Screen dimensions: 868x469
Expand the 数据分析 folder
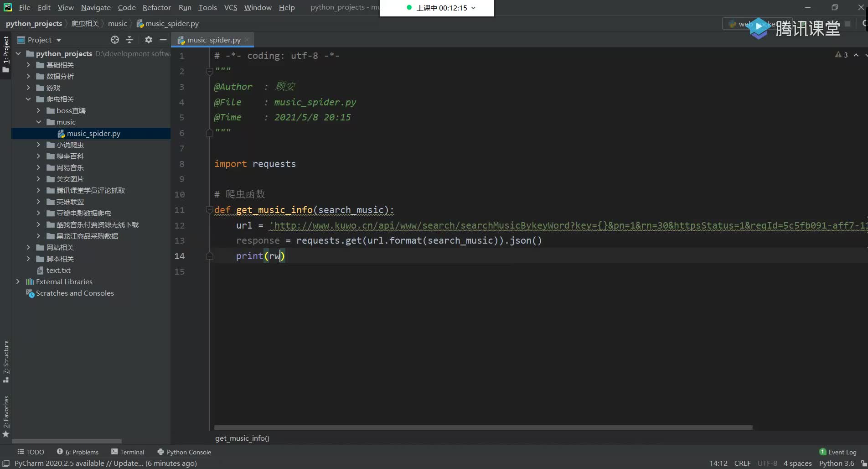tap(28, 76)
